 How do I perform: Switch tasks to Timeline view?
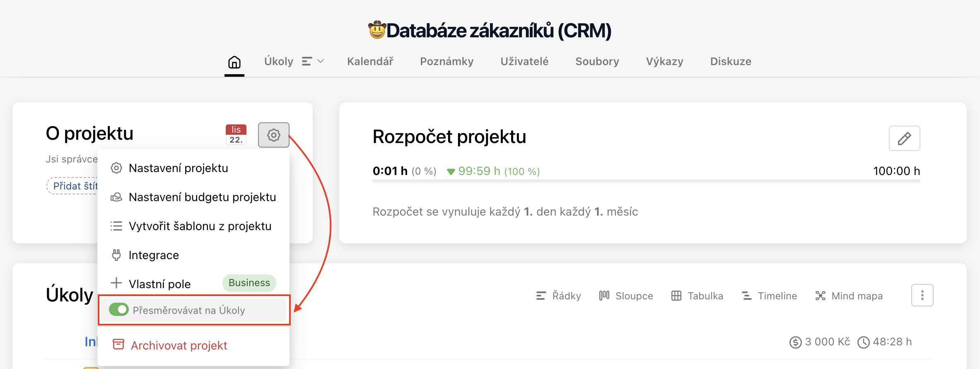(x=769, y=296)
